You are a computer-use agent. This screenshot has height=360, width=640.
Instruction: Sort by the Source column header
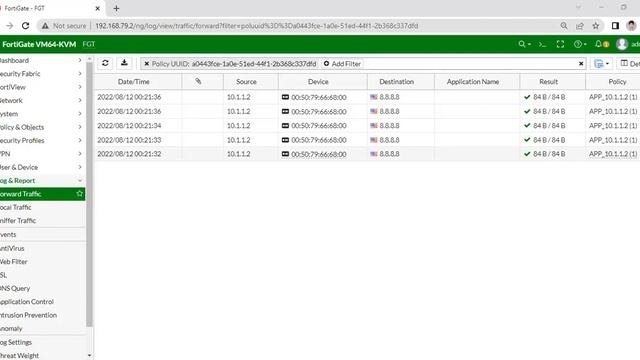click(x=251, y=82)
